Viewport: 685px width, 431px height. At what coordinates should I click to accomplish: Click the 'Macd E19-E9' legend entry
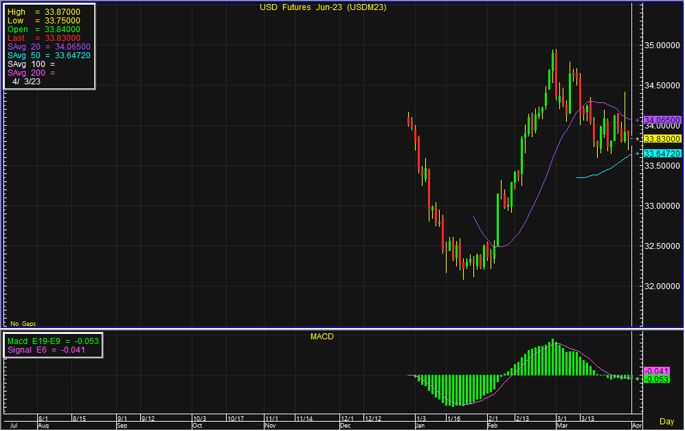[x=56, y=342]
